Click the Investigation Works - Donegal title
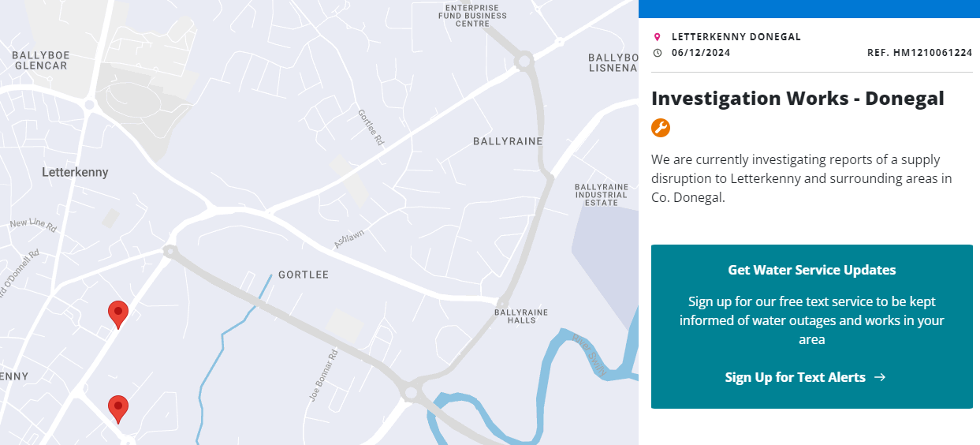This screenshot has width=980, height=445. coord(797,99)
